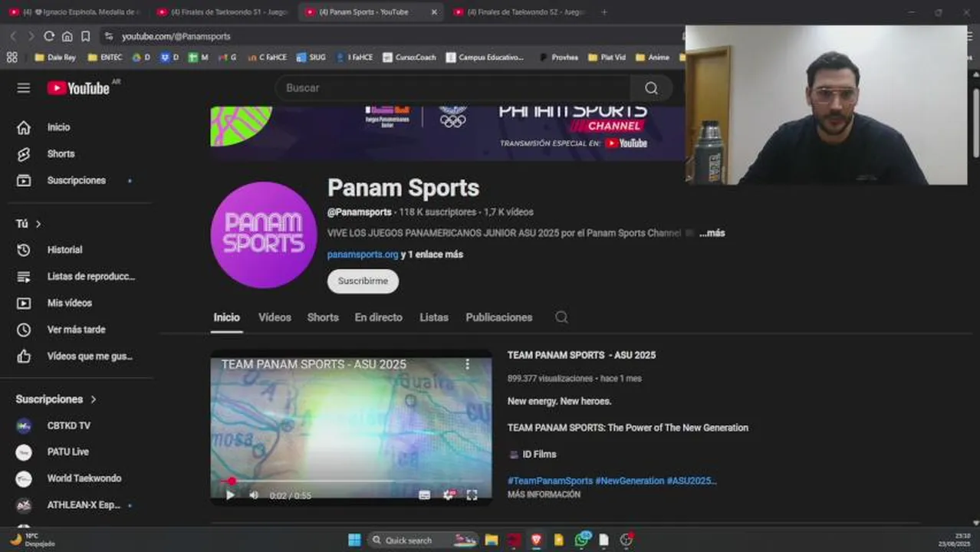980x552 pixels.
Task: Open File Explorer from the taskbar
Action: (x=492, y=540)
